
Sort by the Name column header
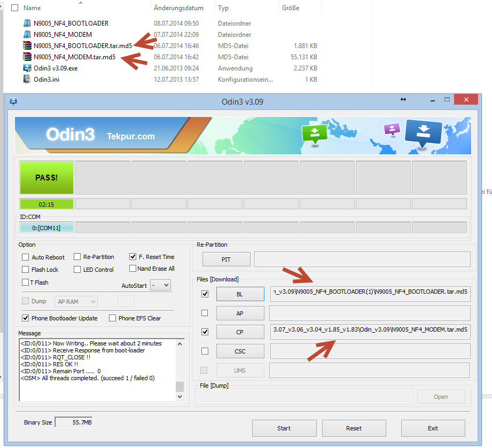(32, 8)
